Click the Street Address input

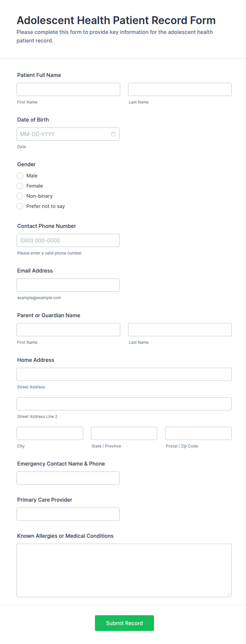124,374
